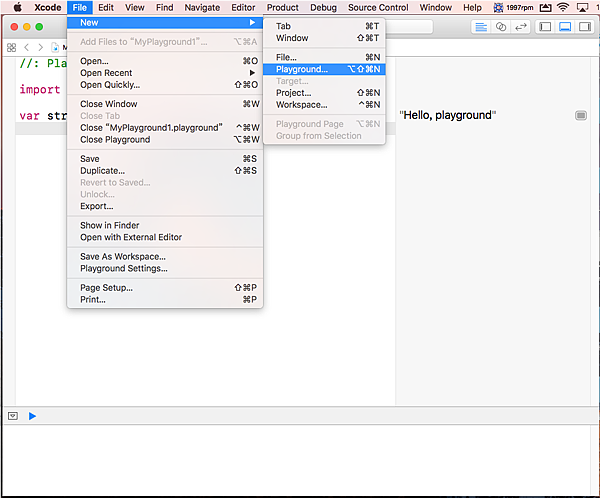This screenshot has height=498, width=600.
Task: Open the AirPlay display menu
Action: [x=582, y=7]
